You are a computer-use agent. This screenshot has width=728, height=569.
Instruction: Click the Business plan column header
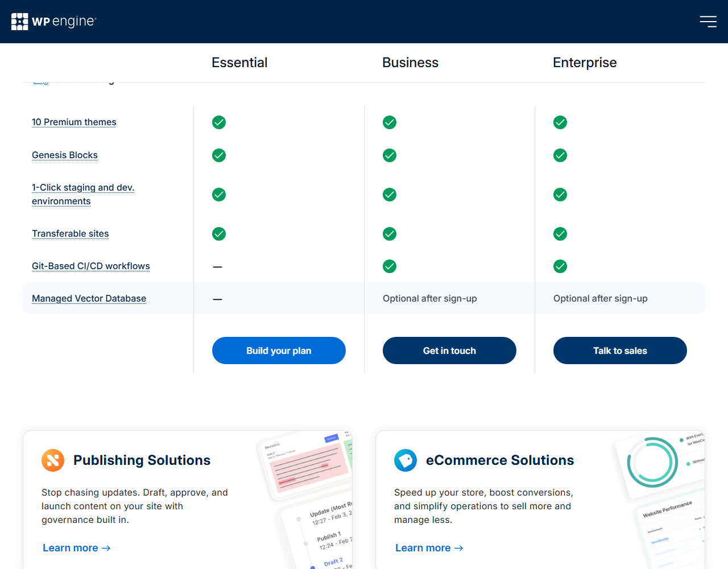pos(411,63)
